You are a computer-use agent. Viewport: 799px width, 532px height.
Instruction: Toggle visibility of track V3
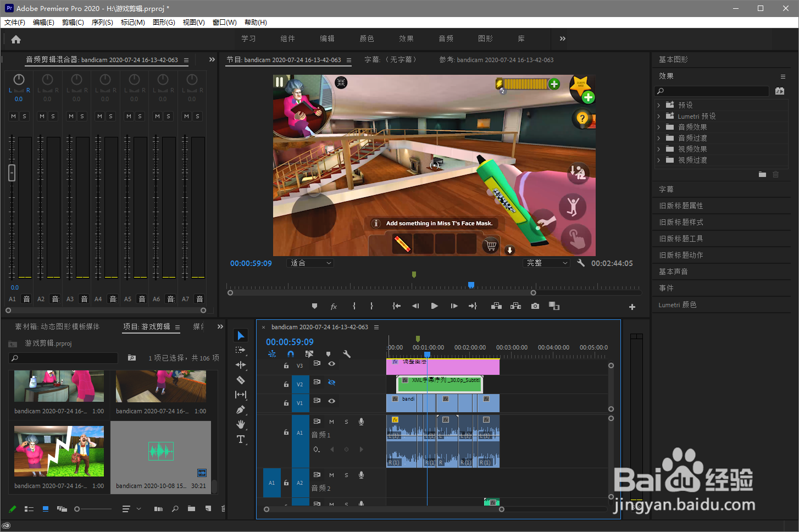[x=331, y=363]
